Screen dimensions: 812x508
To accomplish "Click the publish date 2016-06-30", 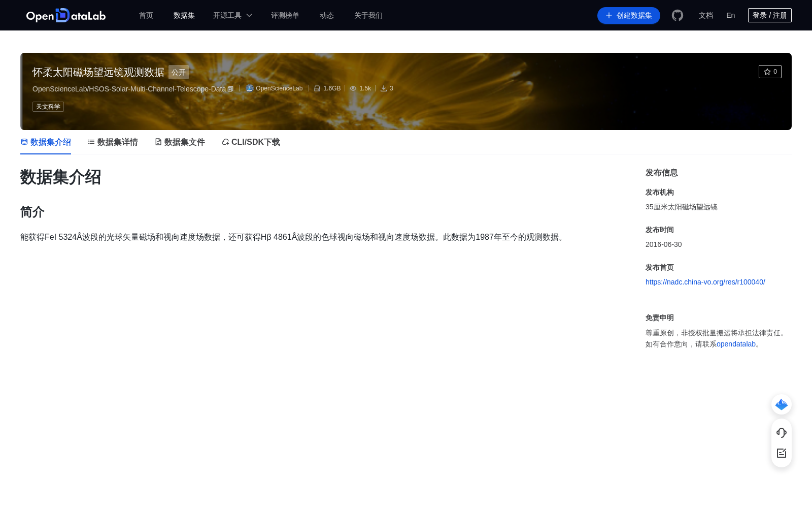I will click(x=664, y=244).
